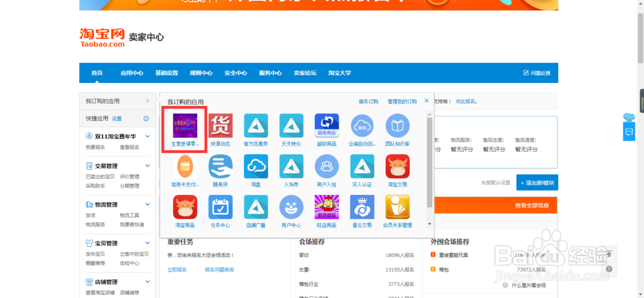This screenshot has width=644, height=298.
Task: Click the Taobao logo
Action: coord(102,37)
